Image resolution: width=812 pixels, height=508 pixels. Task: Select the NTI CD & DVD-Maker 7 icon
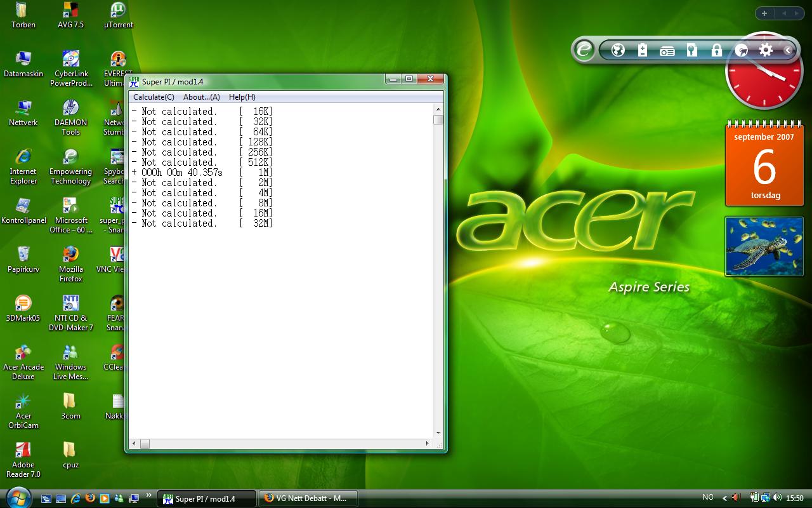pyautogui.click(x=71, y=313)
